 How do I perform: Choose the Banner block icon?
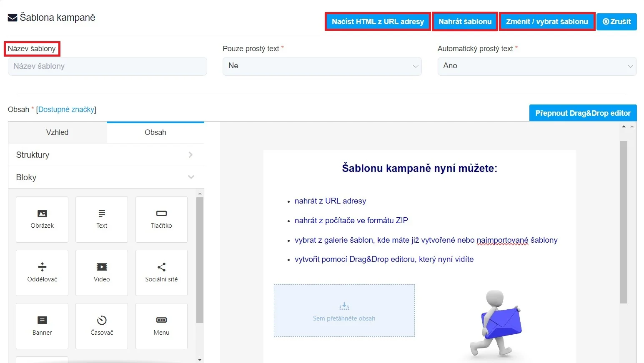point(42,326)
